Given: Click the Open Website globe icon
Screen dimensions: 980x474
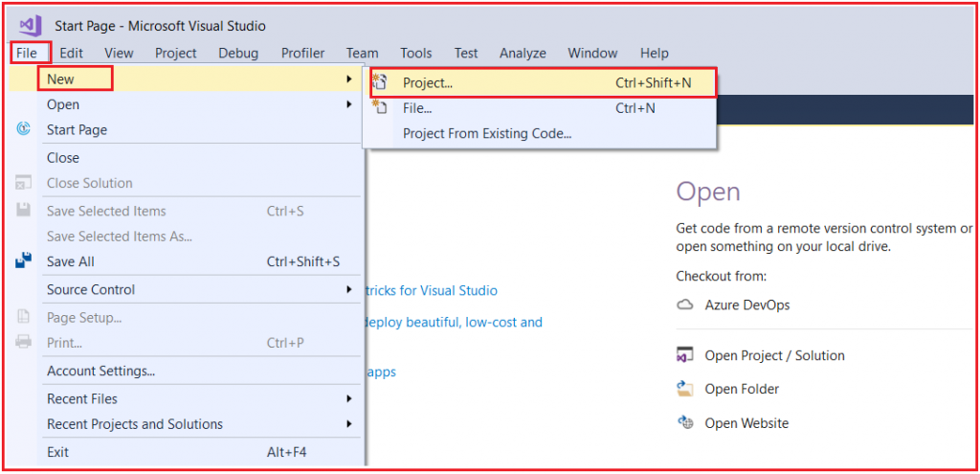Looking at the screenshot, I should 685,422.
